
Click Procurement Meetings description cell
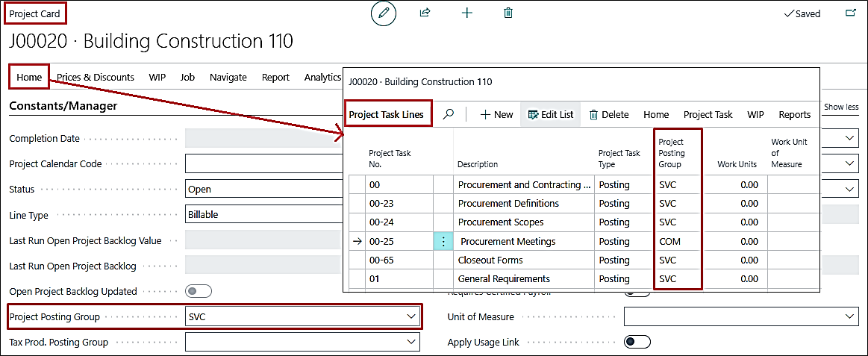click(x=524, y=241)
